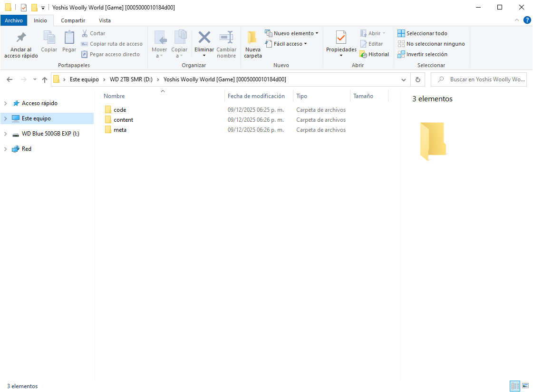
Task: Expand Red in the sidebar
Action: point(5,149)
